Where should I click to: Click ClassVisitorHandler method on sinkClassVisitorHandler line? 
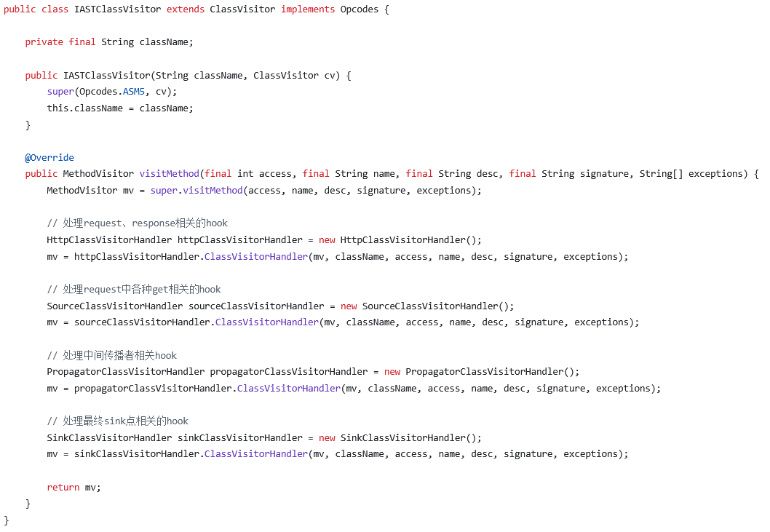tap(256, 454)
